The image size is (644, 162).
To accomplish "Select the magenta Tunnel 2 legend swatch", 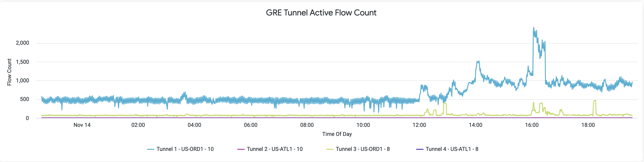I will (x=241, y=149).
